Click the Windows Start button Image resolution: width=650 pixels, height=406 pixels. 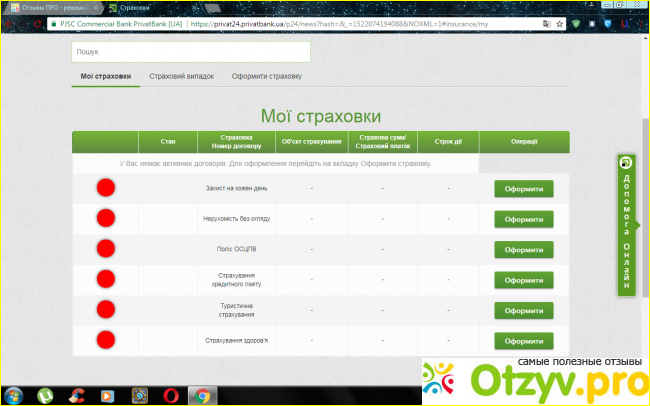(13, 394)
